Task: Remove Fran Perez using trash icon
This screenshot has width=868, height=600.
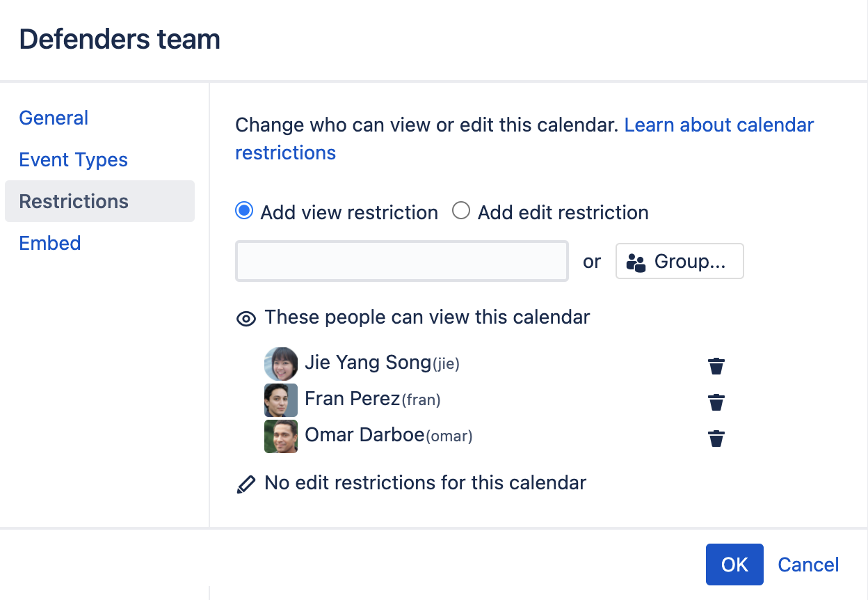Action: (716, 402)
